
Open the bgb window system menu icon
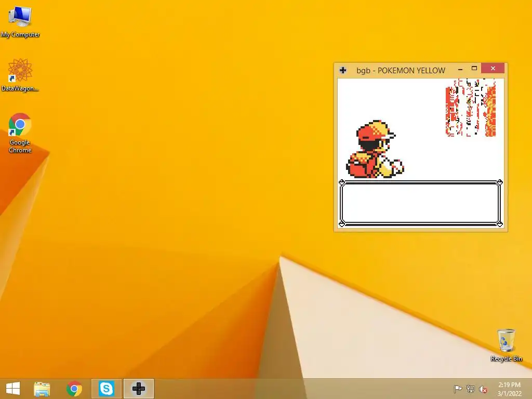point(343,70)
